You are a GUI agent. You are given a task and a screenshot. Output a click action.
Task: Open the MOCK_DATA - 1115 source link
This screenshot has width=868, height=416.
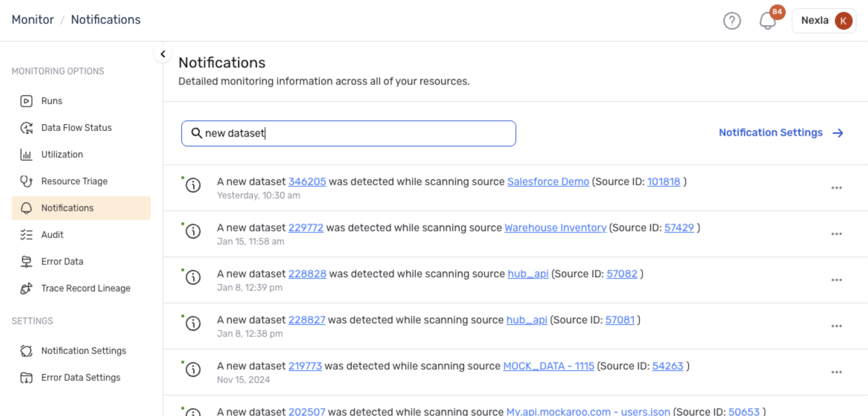coord(548,366)
